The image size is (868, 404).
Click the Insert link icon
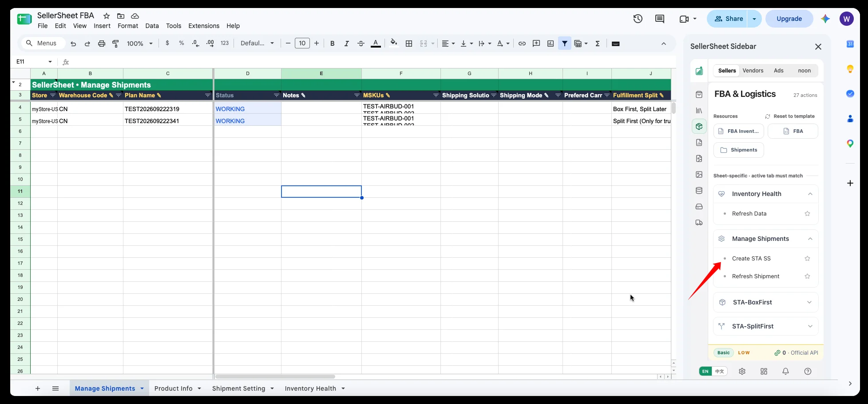click(x=522, y=44)
